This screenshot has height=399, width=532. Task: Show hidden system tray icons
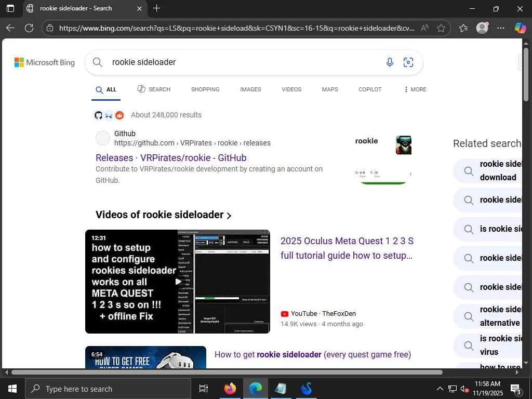(440, 389)
